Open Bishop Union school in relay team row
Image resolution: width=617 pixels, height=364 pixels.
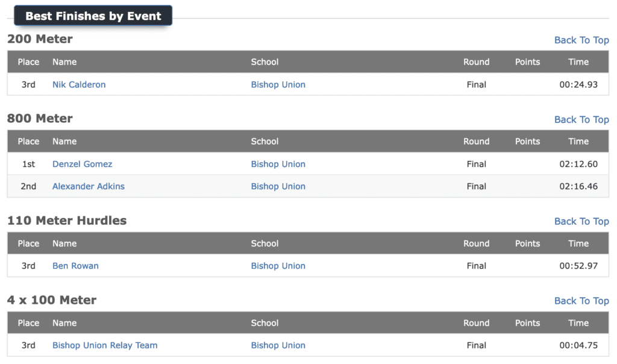tap(278, 345)
